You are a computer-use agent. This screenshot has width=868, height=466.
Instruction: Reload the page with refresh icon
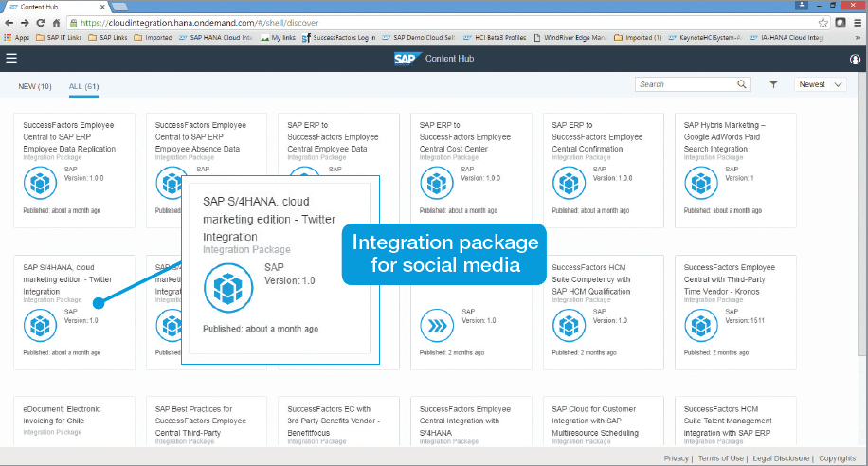click(41, 23)
